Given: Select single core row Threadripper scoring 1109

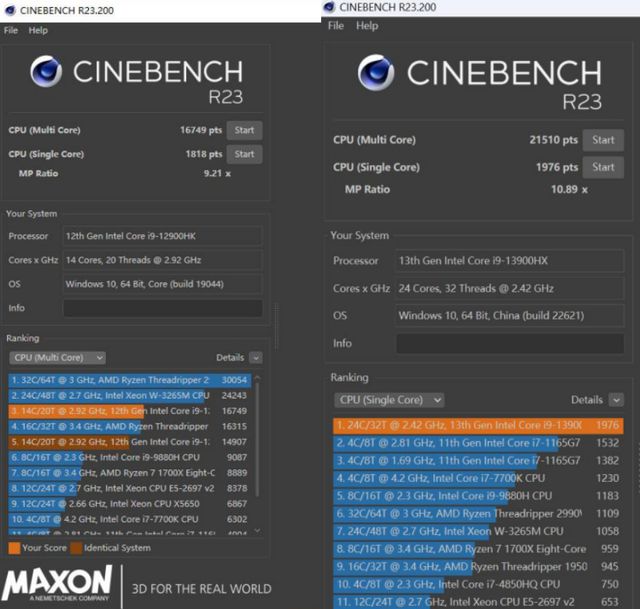Looking at the screenshot, I should (x=478, y=513).
